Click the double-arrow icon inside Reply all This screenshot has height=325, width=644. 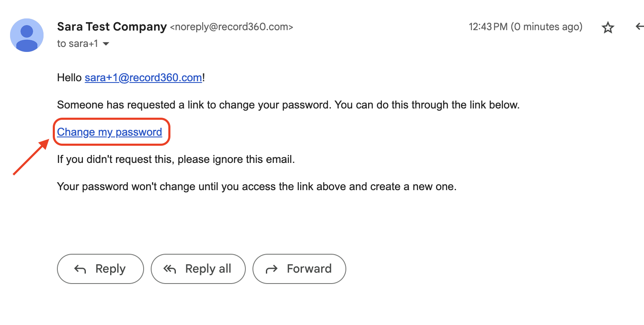(170, 269)
